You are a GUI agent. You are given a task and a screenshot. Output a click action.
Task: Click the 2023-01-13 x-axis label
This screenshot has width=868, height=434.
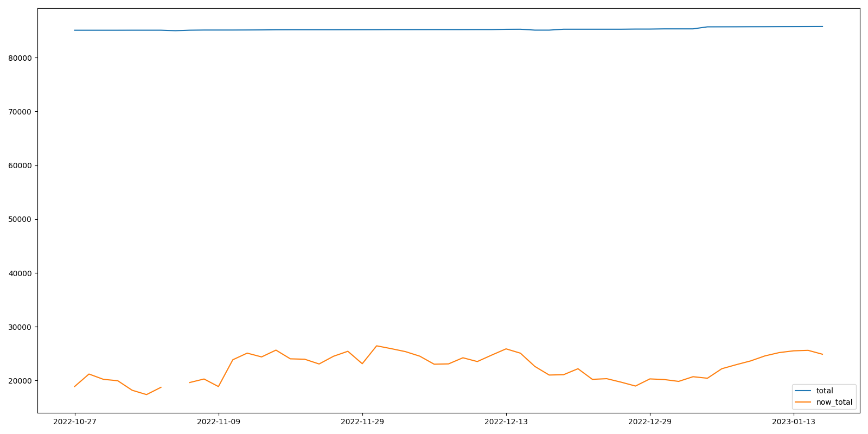(794, 422)
